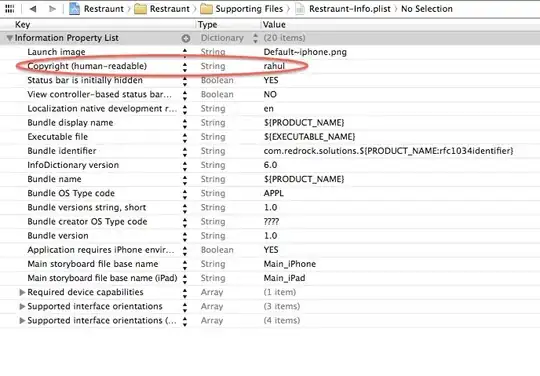This screenshot has height=376, width=540.
Task: Select the Restraunt project icon in breadcrumb
Action: 74,9
